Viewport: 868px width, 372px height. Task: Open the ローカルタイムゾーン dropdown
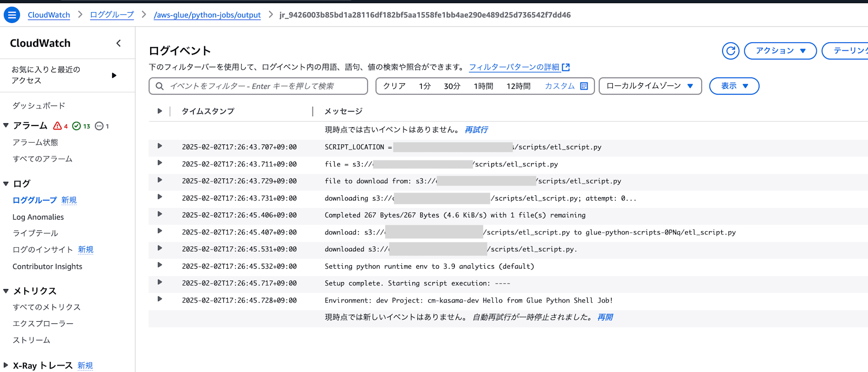coord(650,86)
